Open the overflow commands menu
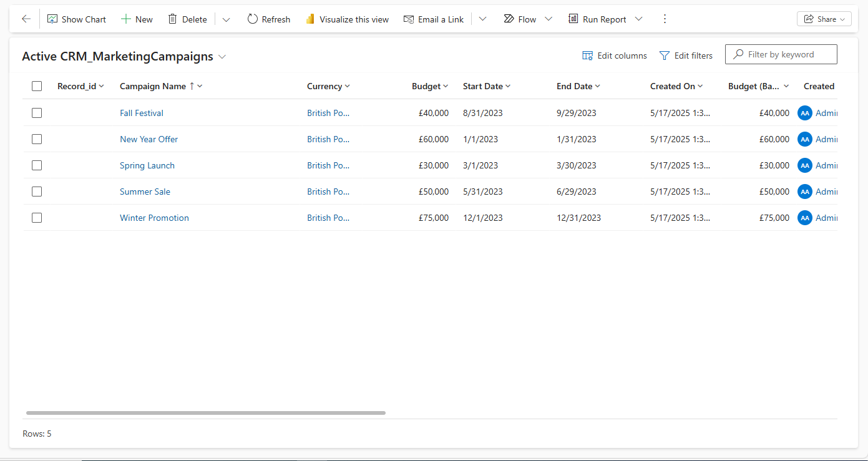This screenshot has width=868, height=461. click(665, 19)
